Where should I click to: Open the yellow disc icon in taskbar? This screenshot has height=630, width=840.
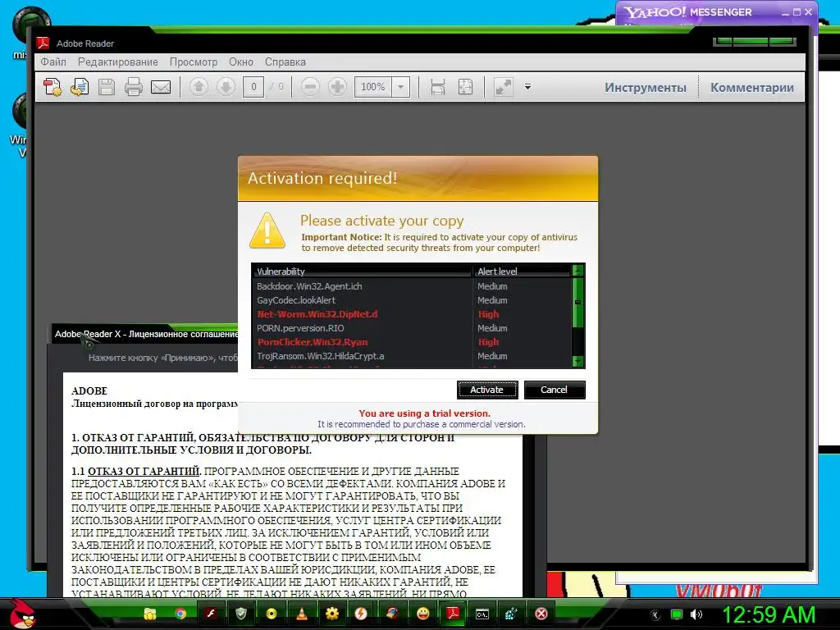[x=272, y=614]
